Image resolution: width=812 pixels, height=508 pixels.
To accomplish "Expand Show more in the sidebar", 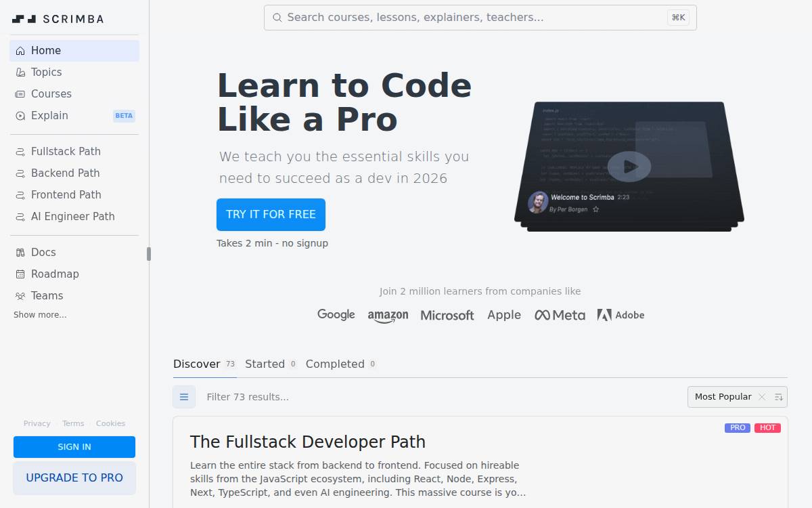I will point(40,315).
